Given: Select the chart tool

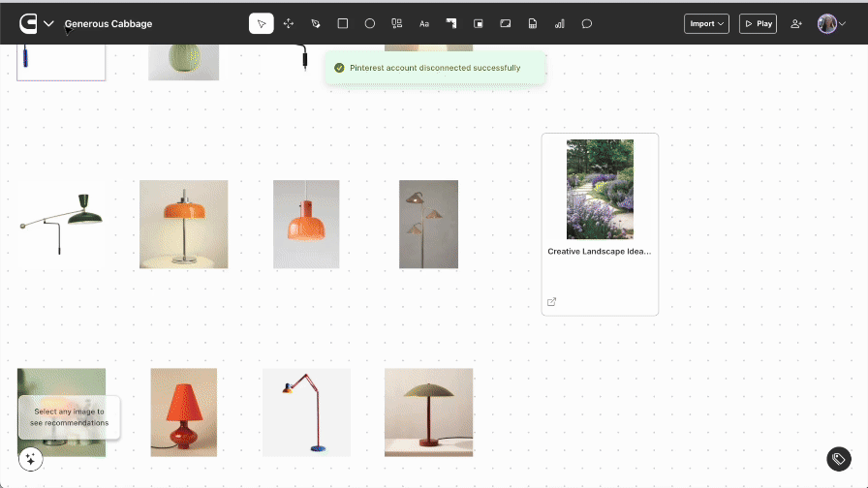Looking at the screenshot, I should 560,23.
